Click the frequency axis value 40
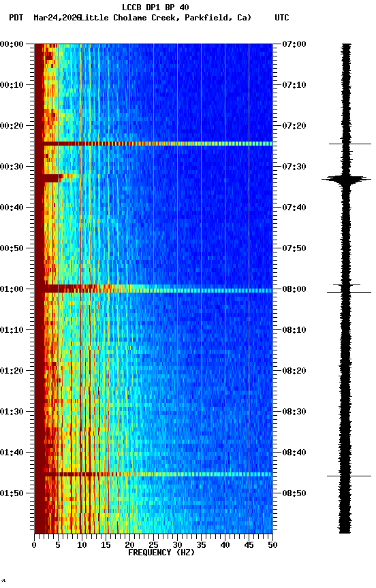The image size is (376, 588). click(x=225, y=545)
